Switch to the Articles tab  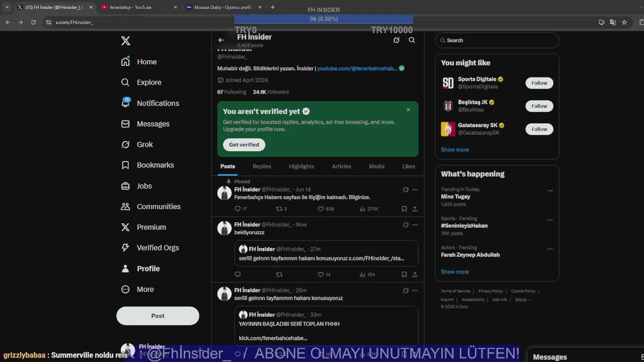pos(342,166)
